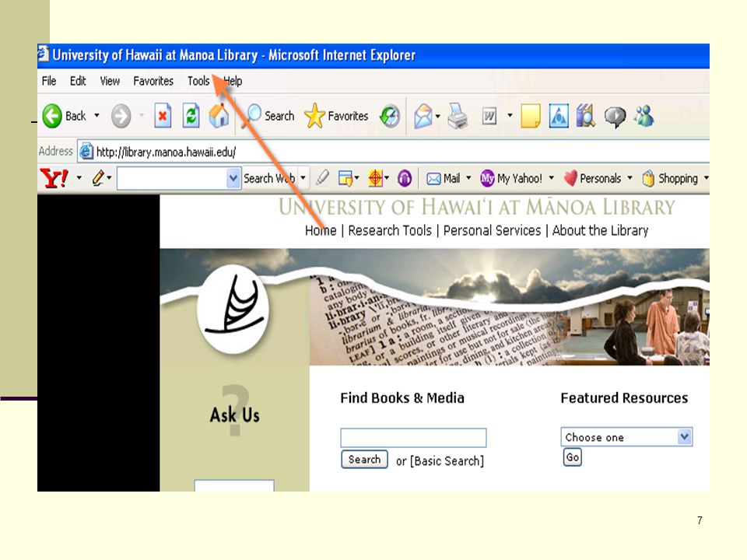Viewport: 747px width, 560px height.
Task: Refresh the page with green arrows icon
Action: pos(191,115)
